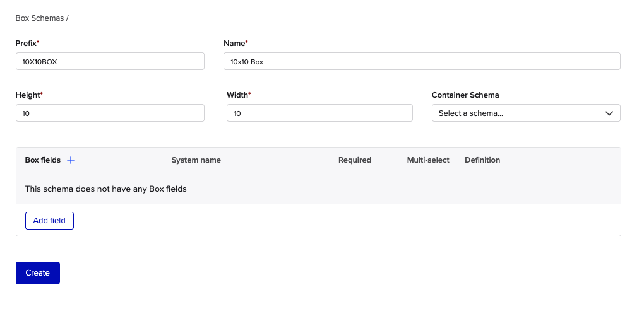Open the 'Select a schema...' combo box
This screenshot has height=314, width=644.
pyautogui.click(x=518, y=113)
